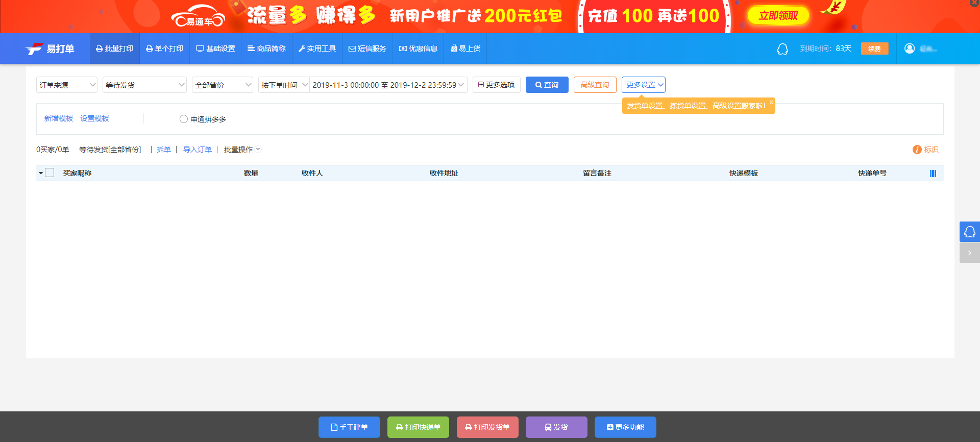980x442 pixels.
Task: Click the 收件人 column header
Action: (312, 173)
